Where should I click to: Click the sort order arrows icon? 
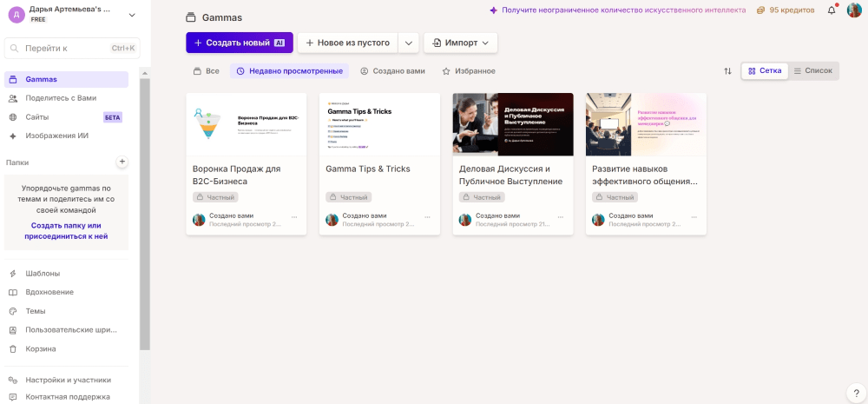point(727,71)
